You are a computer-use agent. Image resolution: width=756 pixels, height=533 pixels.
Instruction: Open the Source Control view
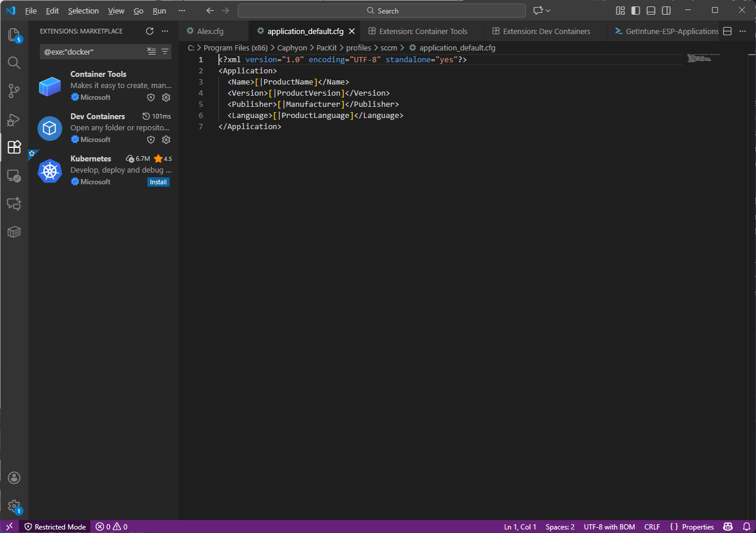(14, 90)
